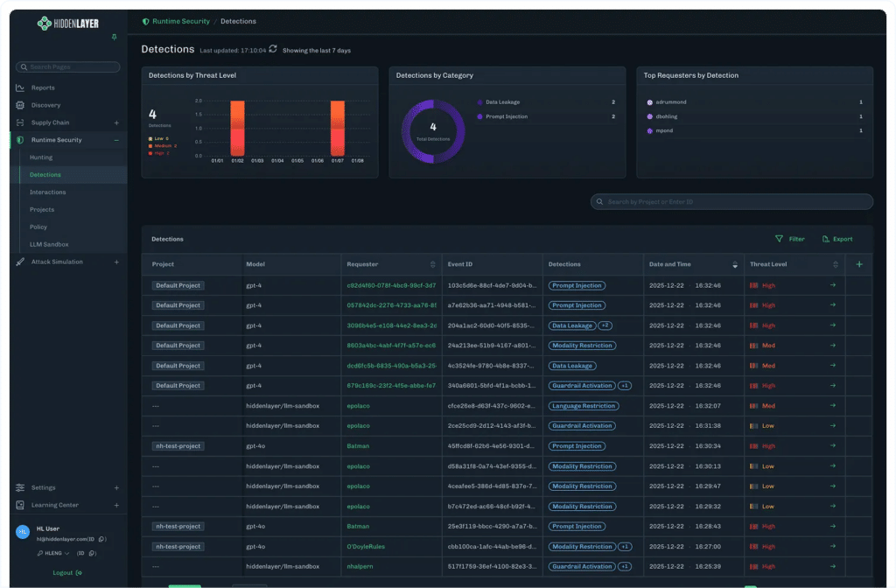Screen dimensions: 896x588
Task: Open row arrow for event 2ce25cd9
Action: 833,426
